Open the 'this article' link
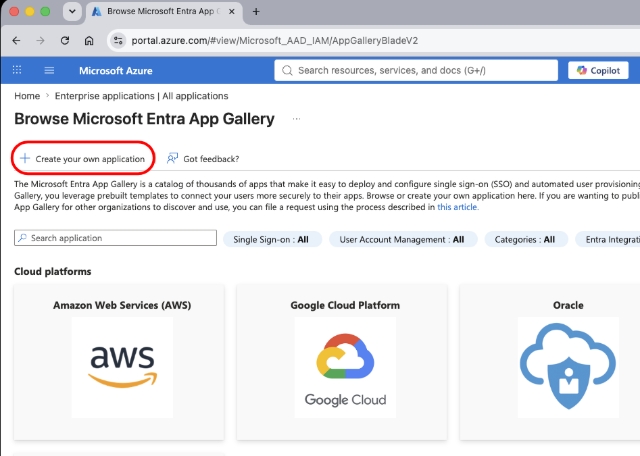This screenshot has height=456, width=640. [457, 207]
